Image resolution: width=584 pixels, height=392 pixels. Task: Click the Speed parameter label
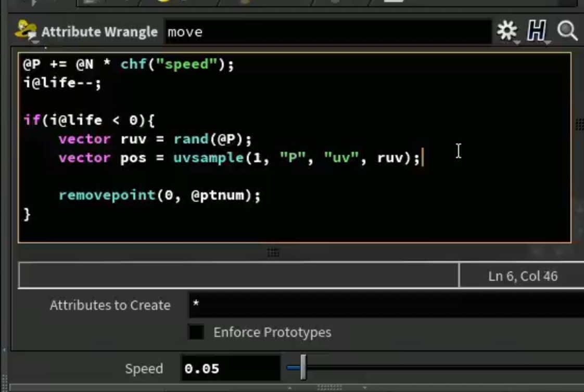point(144,369)
